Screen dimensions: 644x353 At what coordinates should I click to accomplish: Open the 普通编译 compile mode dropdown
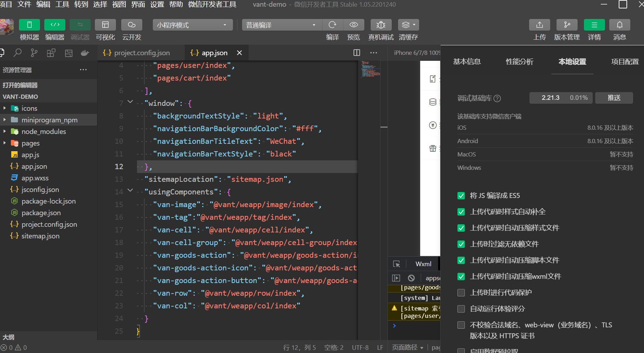(x=281, y=25)
